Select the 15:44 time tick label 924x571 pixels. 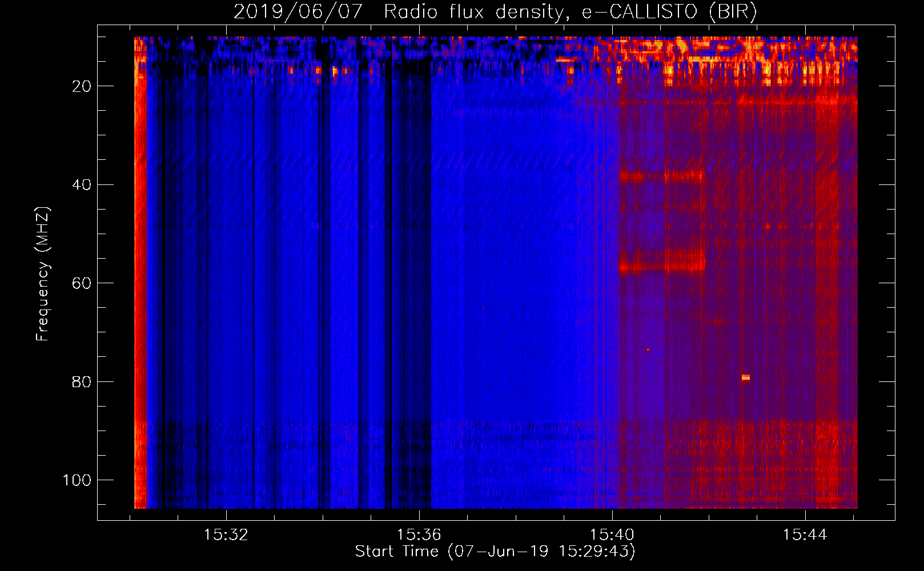pyautogui.click(x=805, y=535)
